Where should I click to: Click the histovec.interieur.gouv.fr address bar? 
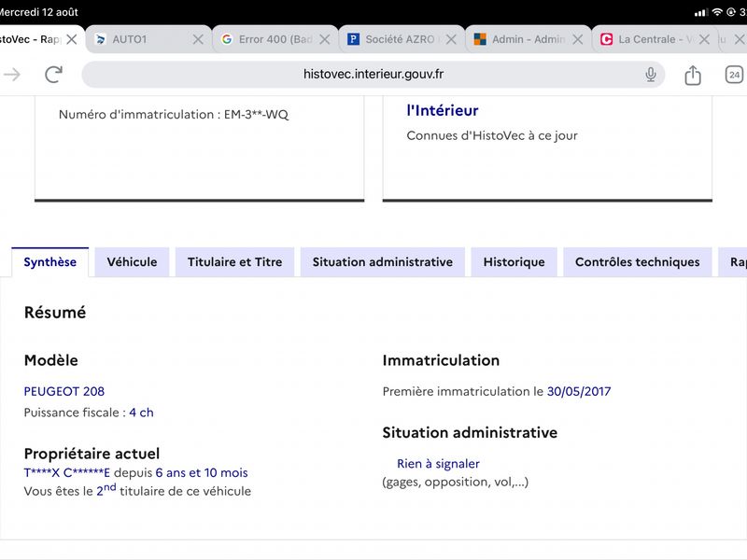(x=373, y=75)
